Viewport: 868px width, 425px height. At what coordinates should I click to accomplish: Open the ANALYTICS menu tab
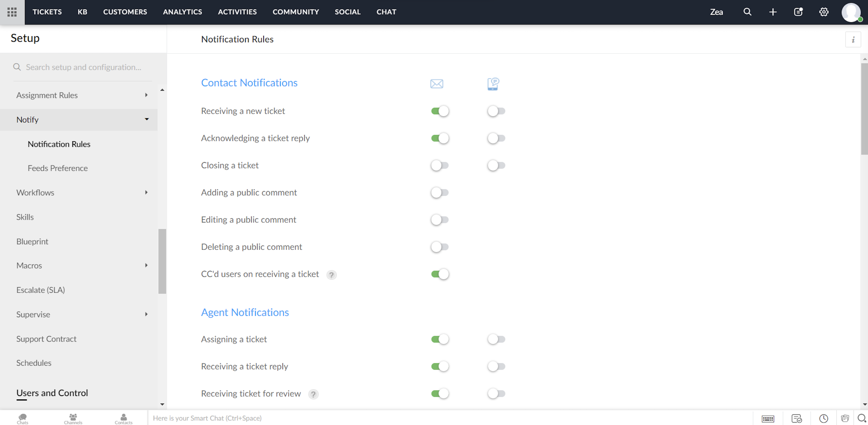click(182, 12)
